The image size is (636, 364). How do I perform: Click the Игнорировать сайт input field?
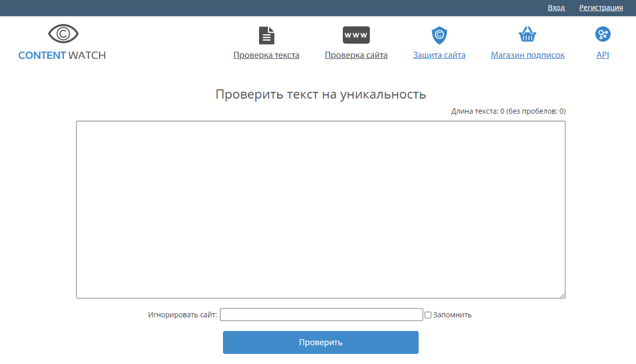click(321, 315)
